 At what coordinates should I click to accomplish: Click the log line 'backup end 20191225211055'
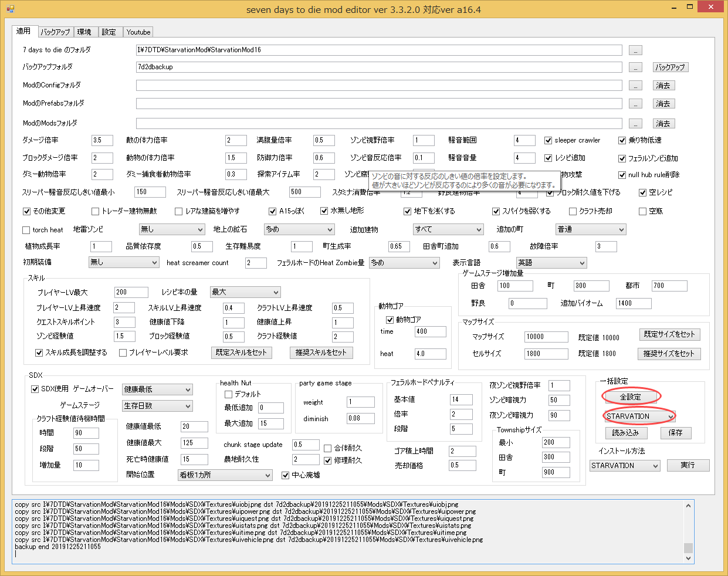click(x=57, y=547)
